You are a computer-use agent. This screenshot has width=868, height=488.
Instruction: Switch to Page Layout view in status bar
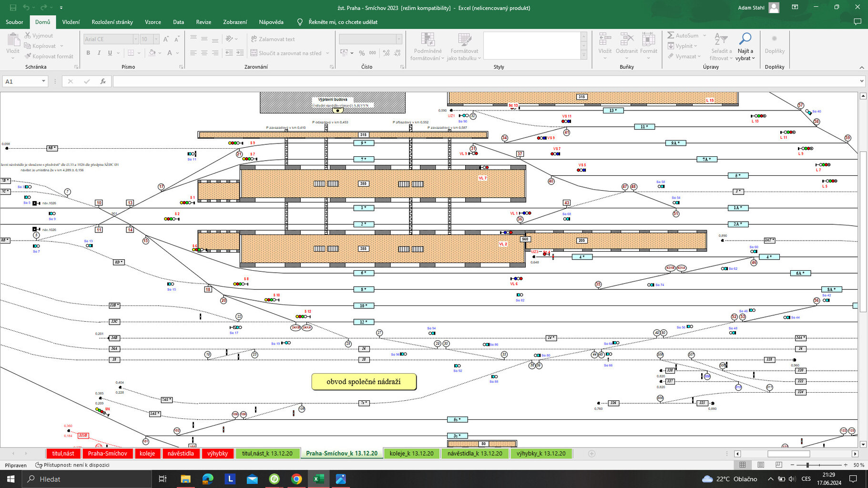(761, 465)
